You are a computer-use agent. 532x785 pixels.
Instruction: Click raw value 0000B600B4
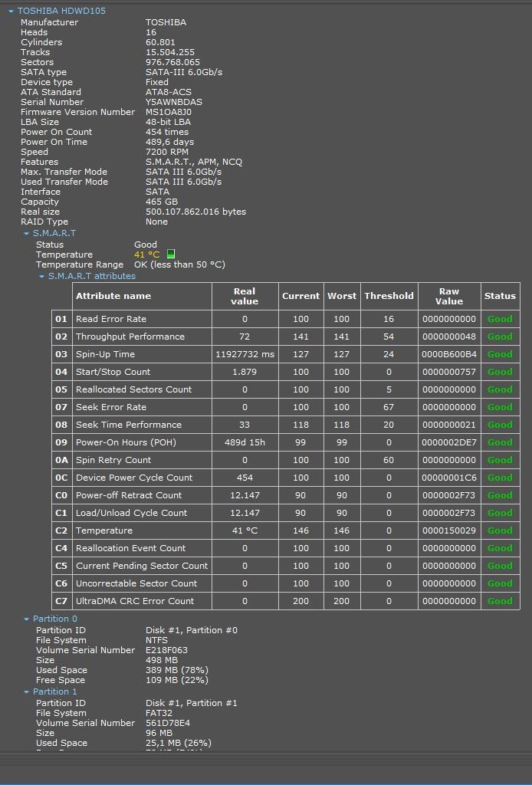tap(449, 354)
